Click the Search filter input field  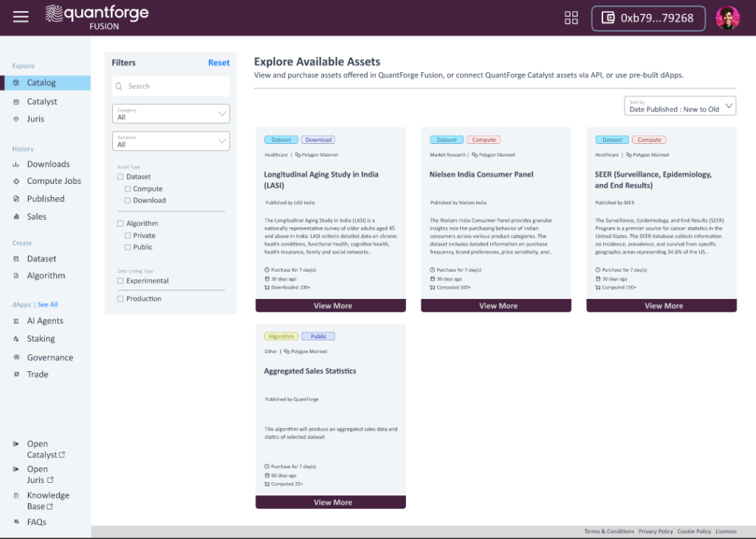coord(171,86)
